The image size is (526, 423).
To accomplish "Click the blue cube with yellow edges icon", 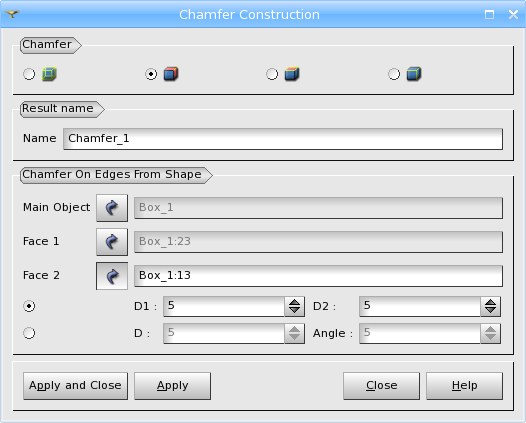I will coord(414,74).
